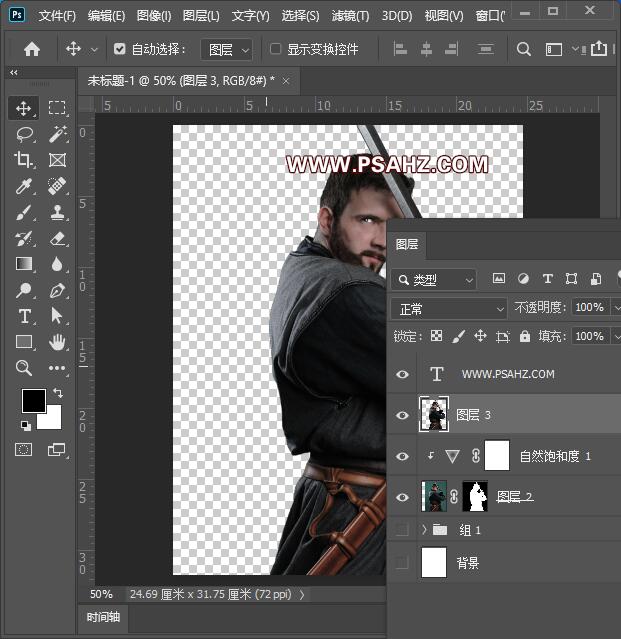Select the Pen tool

(x=57, y=290)
